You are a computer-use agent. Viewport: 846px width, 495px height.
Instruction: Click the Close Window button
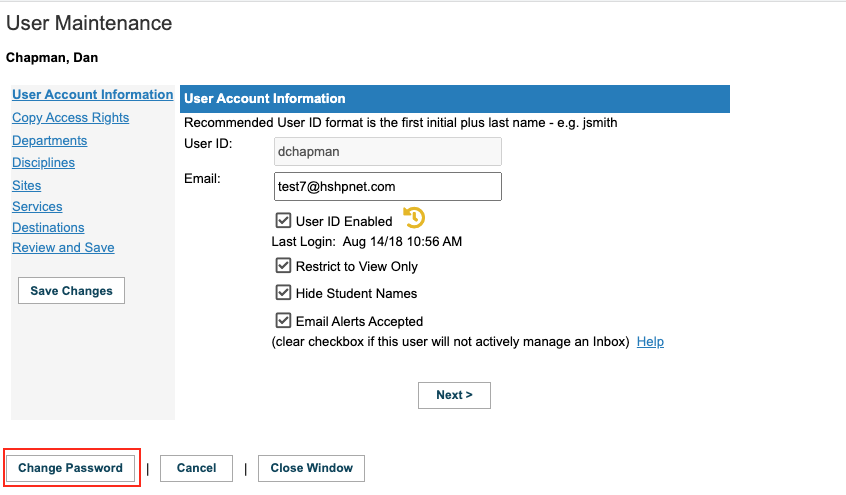click(311, 468)
